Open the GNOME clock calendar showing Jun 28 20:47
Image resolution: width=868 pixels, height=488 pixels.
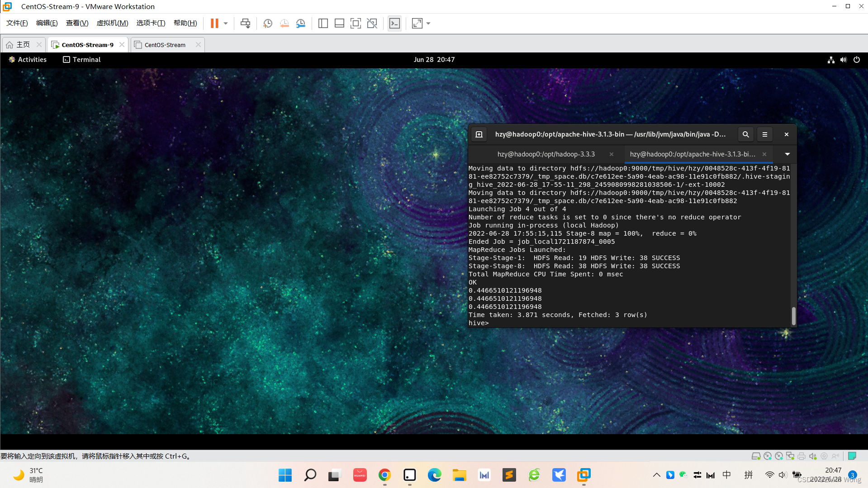point(434,59)
